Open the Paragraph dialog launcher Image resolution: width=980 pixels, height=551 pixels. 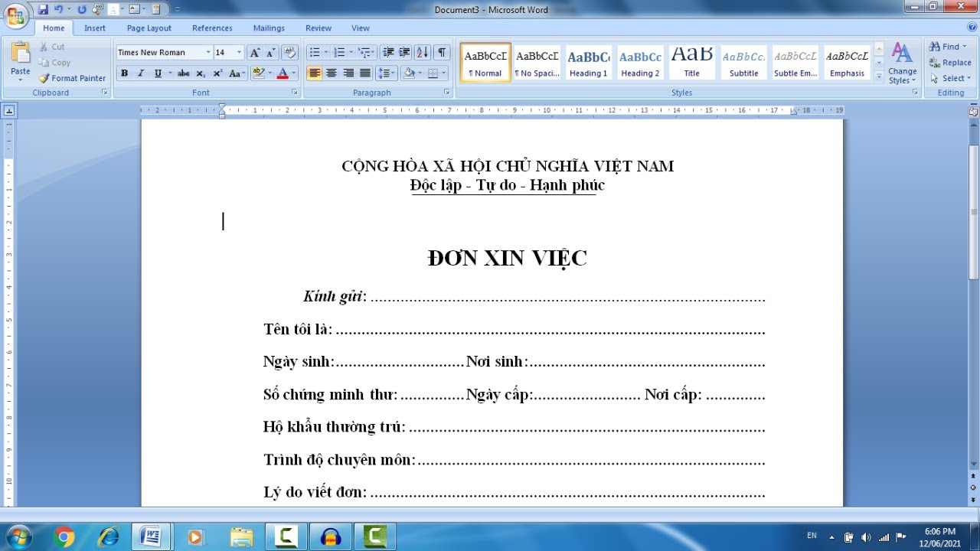click(x=446, y=93)
